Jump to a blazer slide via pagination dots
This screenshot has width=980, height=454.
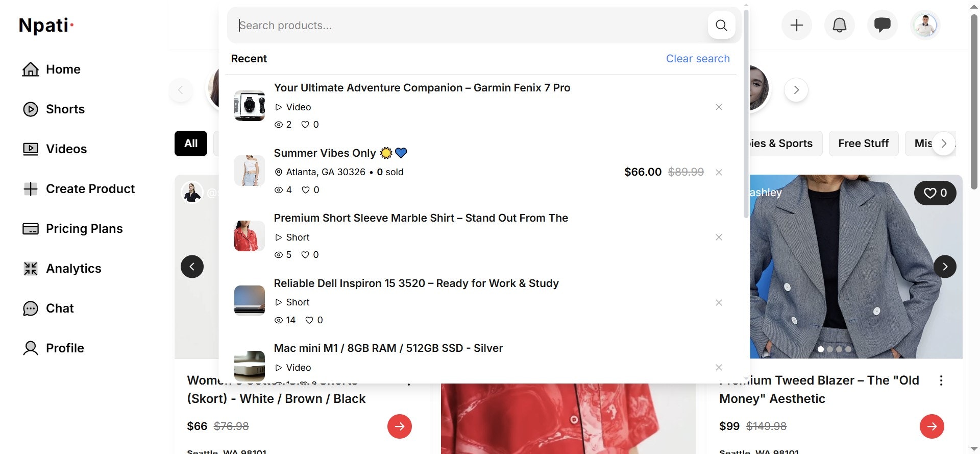pos(840,349)
